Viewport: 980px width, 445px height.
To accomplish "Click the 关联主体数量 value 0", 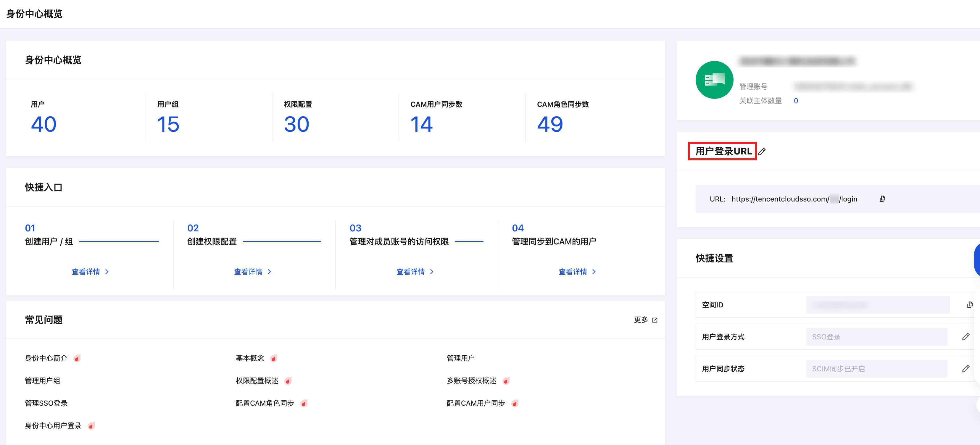I will tap(795, 101).
